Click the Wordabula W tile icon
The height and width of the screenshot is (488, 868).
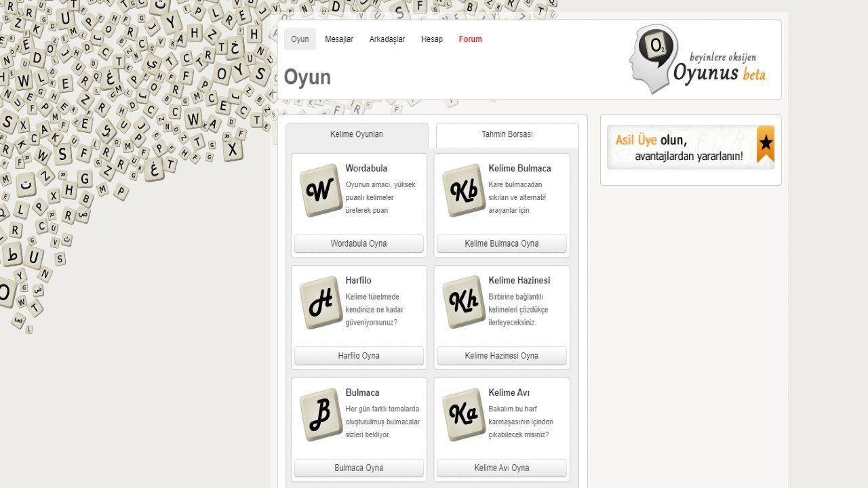point(321,190)
